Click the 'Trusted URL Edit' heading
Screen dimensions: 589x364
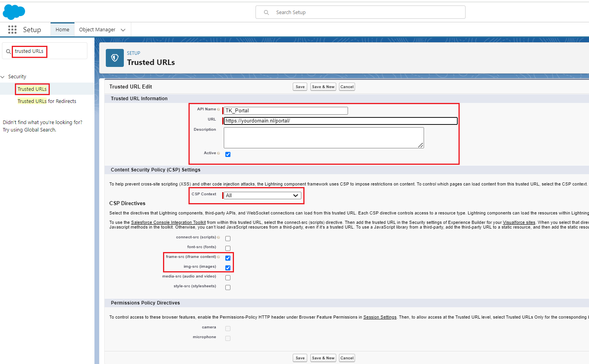click(130, 87)
